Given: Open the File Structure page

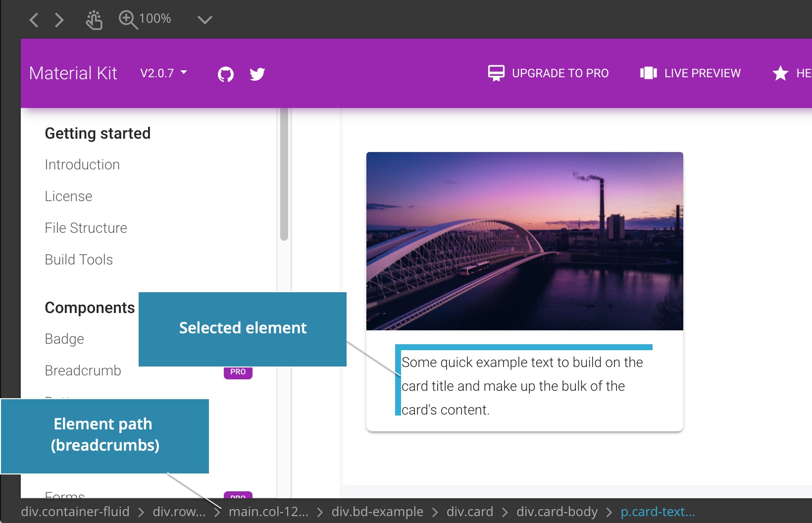Looking at the screenshot, I should [86, 228].
